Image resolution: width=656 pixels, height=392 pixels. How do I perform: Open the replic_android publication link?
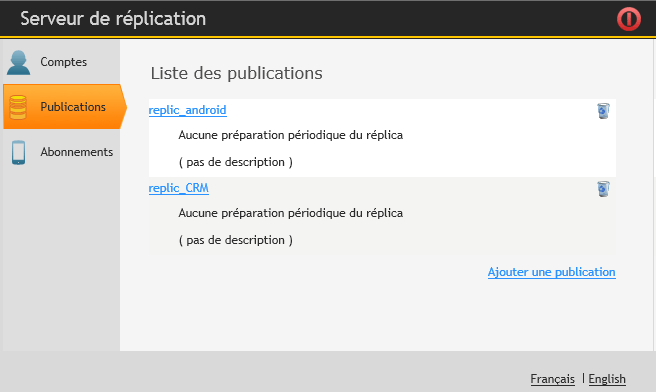pyautogui.click(x=187, y=110)
